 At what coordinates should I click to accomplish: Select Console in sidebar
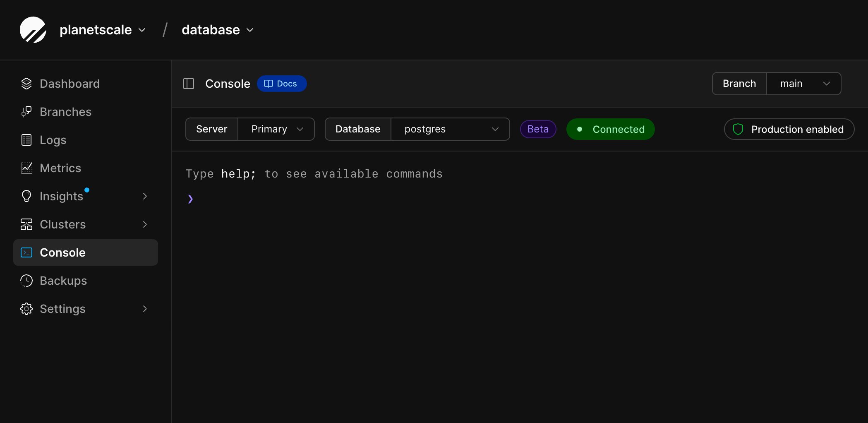click(86, 252)
